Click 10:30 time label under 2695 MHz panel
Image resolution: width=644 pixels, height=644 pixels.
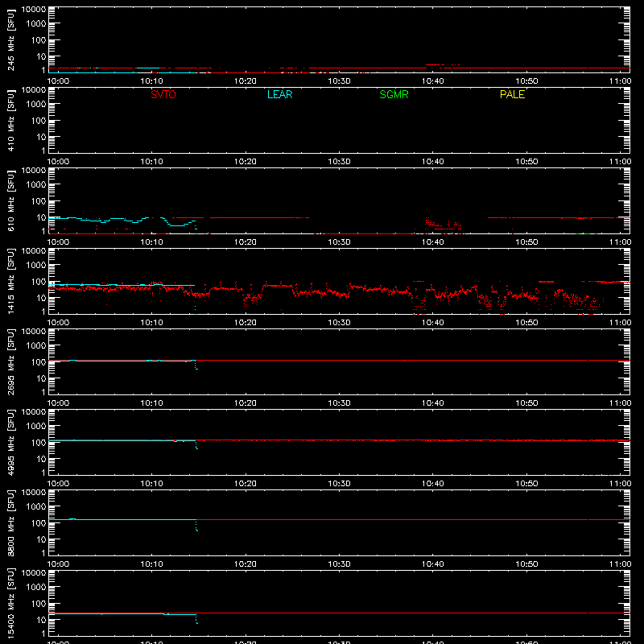(339, 403)
